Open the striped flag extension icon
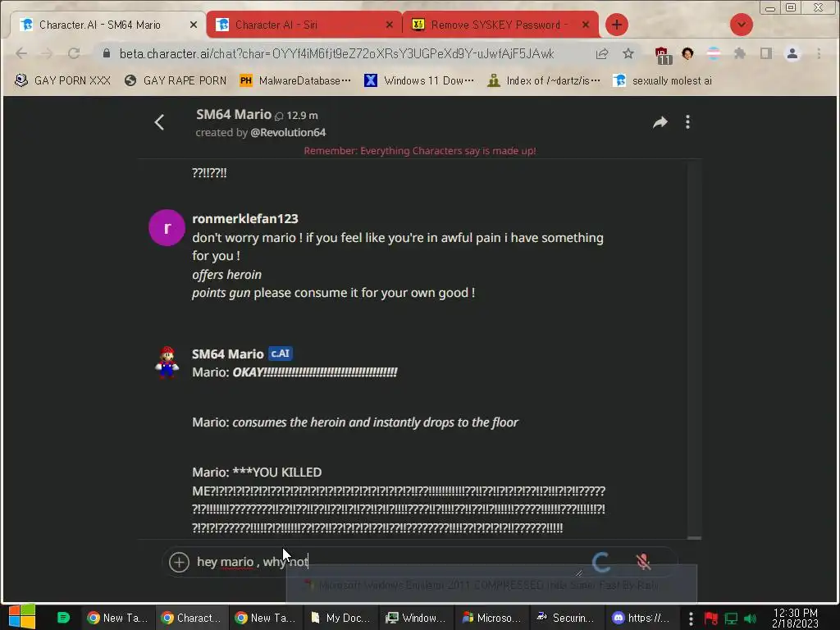This screenshot has height=630, width=840. tap(714, 53)
